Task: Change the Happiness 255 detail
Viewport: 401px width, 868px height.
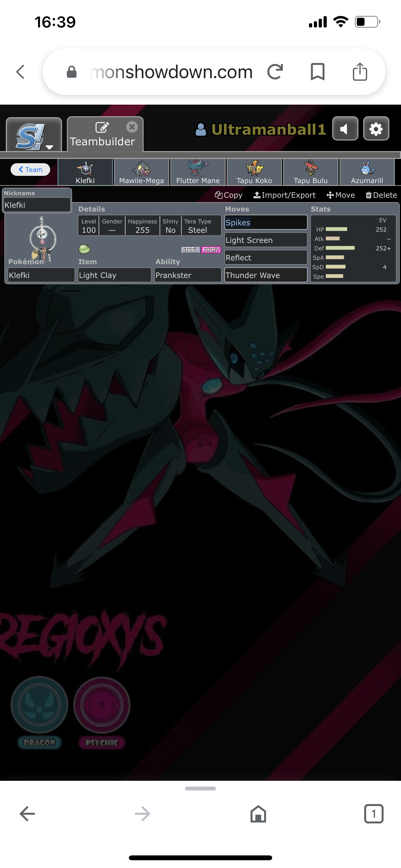Action: [142, 226]
